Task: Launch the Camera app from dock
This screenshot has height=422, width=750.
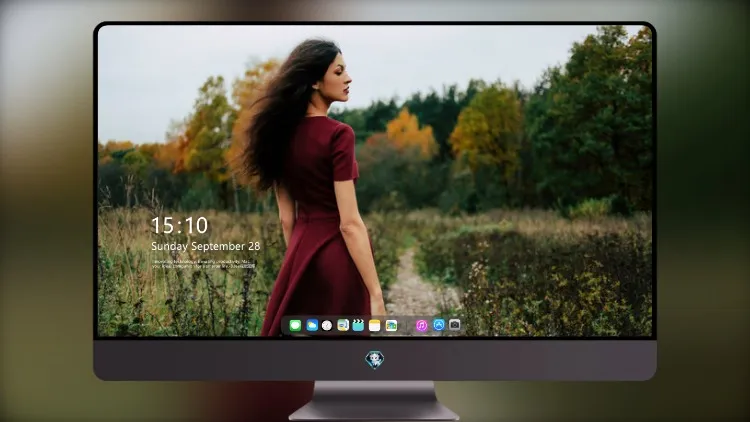Action: (455, 325)
